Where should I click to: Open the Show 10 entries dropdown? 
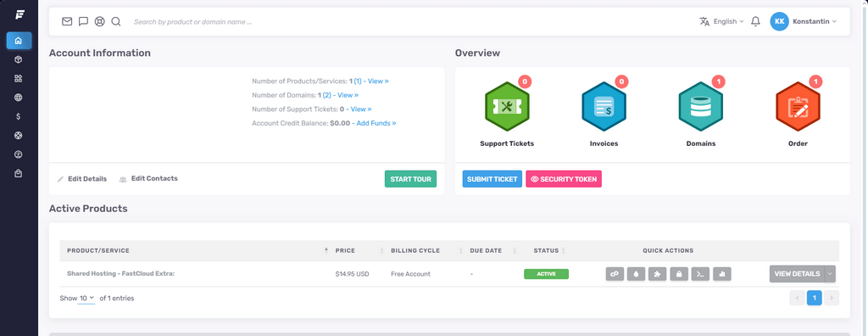click(x=86, y=299)
